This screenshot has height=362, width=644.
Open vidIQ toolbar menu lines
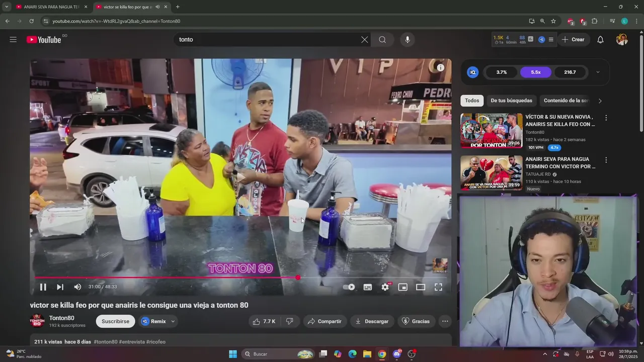(x=551, y=40)
